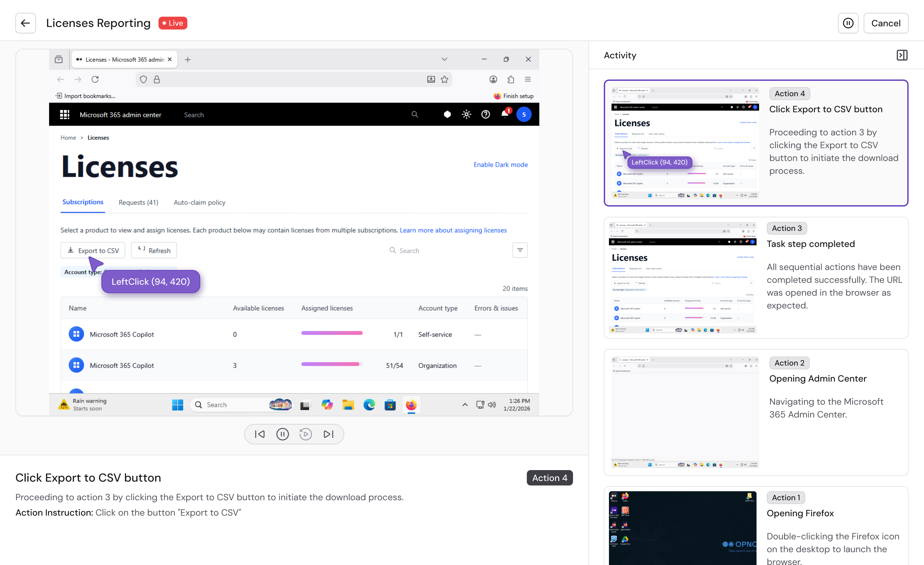The height and width of the screenshot is (565, 924).
Task: Click the back arrow next to Licenses Reporting
Action: coord(25,23)
